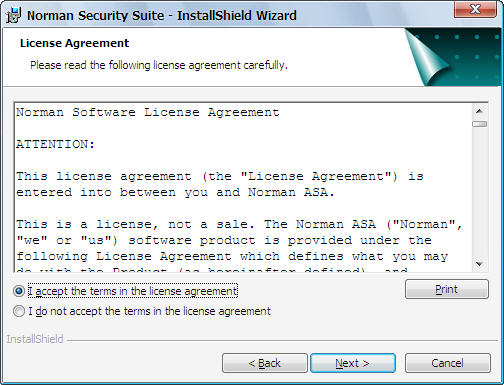Click the 'Norman Software License Agreement' heading line
Image resolution: width=504 pixels, height=385 pixels.
(x=148, y=112)
